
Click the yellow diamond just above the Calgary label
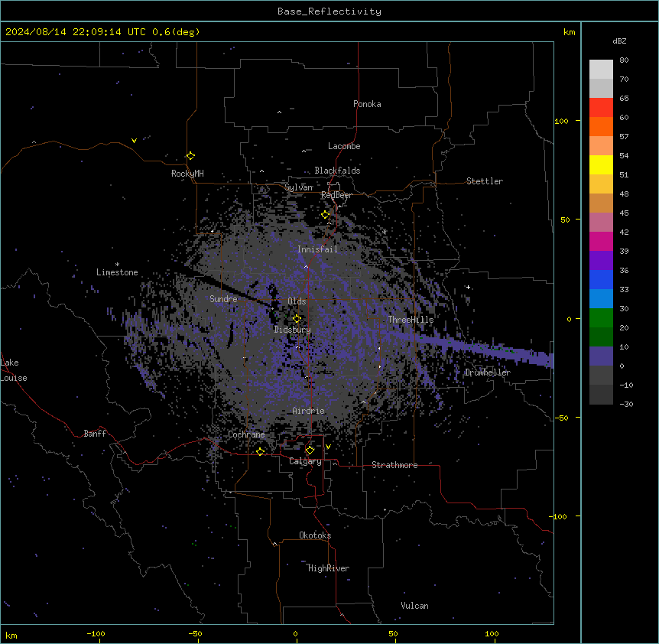pyautogui.click(x=310, y=450)
